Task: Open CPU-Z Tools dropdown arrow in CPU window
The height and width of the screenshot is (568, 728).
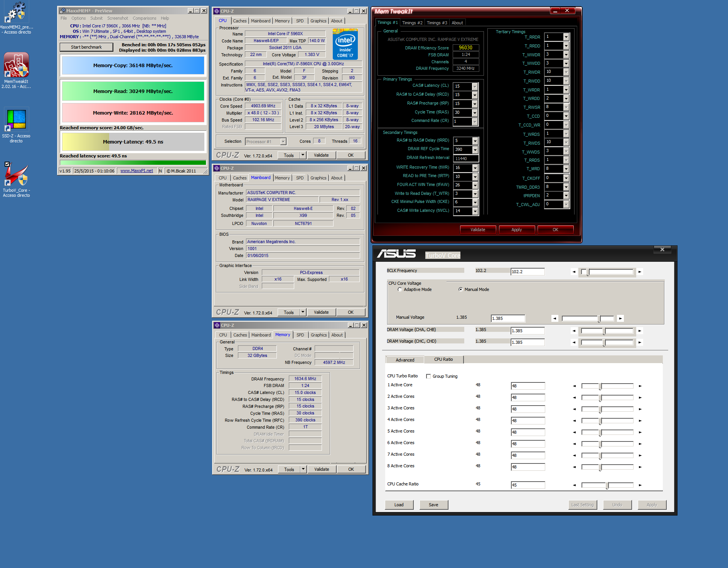Action: pos(303,155)
